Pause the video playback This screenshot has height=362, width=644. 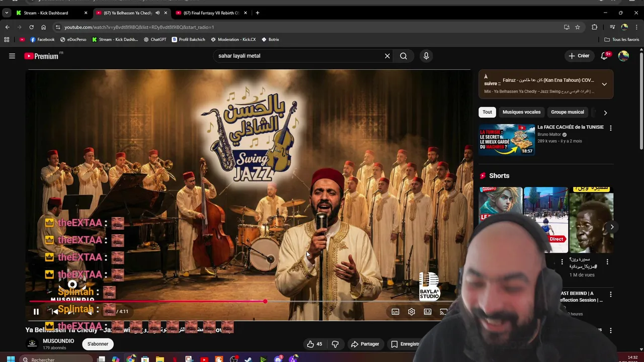36,312
